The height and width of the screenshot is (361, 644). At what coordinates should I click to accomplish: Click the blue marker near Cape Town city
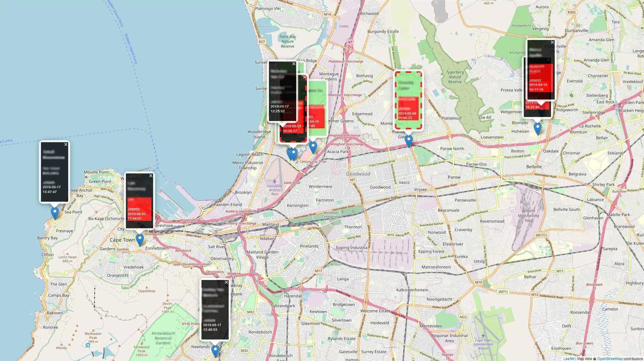(140, 239)
